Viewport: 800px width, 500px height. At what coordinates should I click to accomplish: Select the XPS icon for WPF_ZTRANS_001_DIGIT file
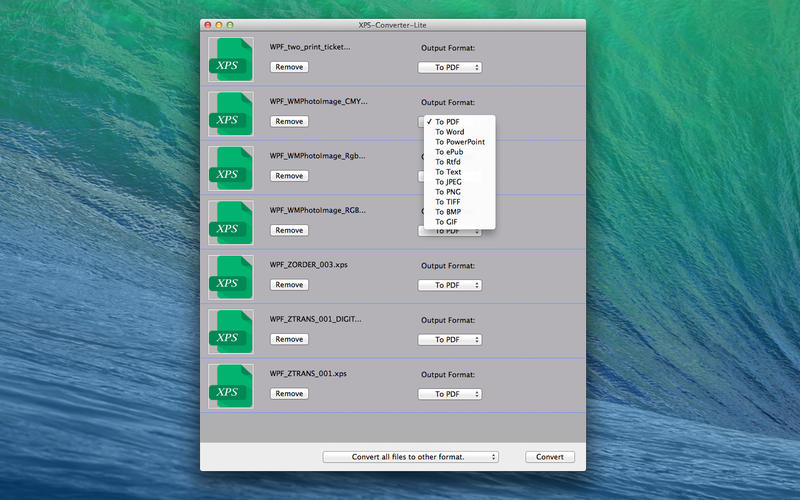(230, 331)
